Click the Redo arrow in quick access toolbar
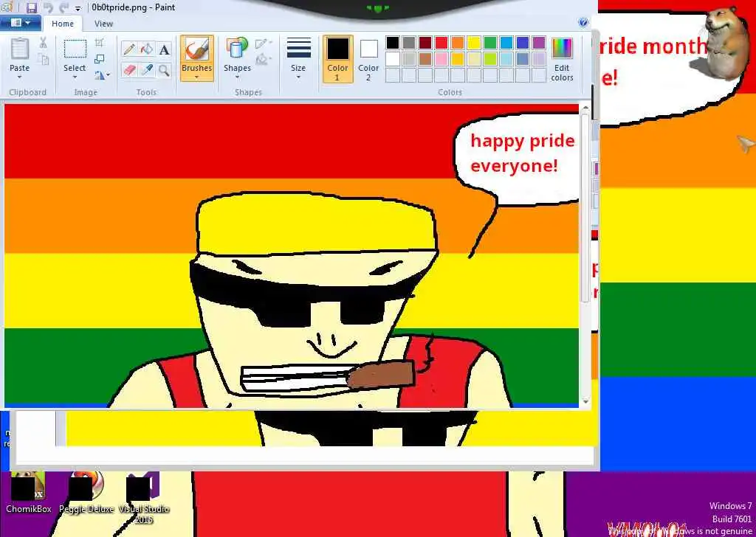The image size is (756, 537). tap(63, 7)
